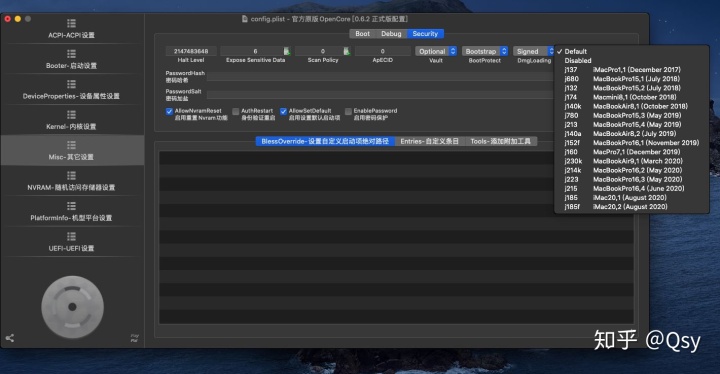Open the Kernel section list icon
This screenshot has width=720, height=374.
pyautogui.click(x=71, y=114)
